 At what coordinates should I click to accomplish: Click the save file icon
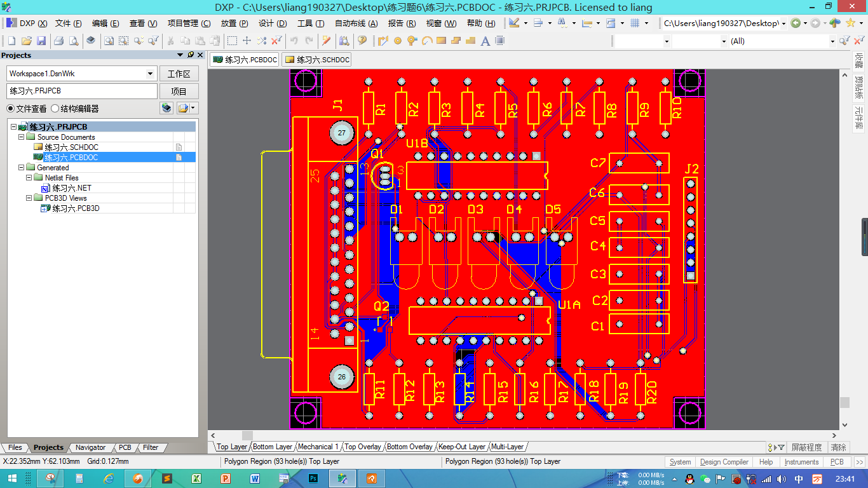point(42,41)
